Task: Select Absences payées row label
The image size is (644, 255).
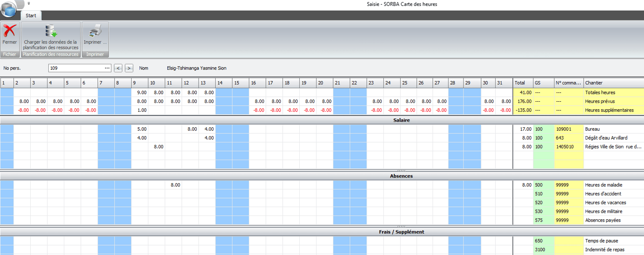Action: [x=603, y=220]
